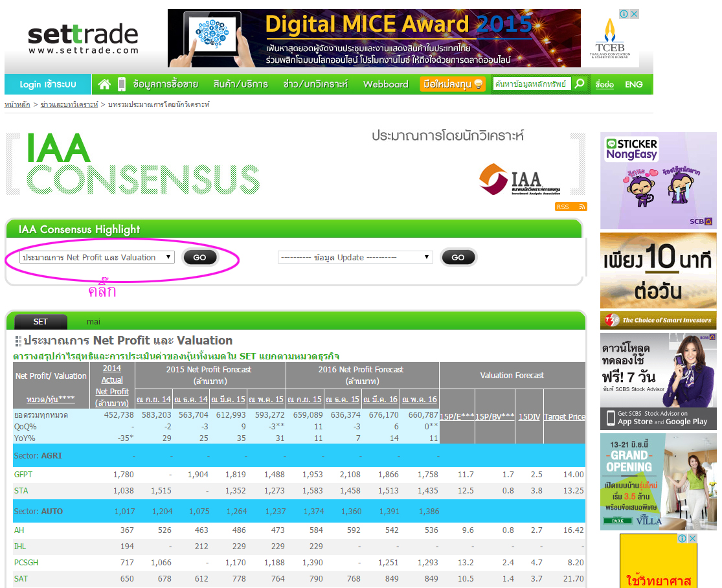
Task: Click the มือใหม่ลงทุน lightbulb button
Action: point(453,84)
